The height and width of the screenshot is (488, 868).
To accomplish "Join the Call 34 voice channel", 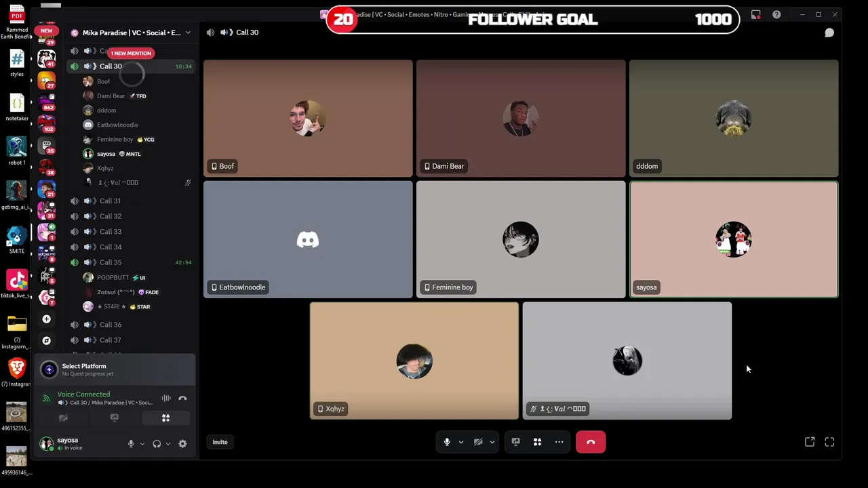I will click(131, 247).
